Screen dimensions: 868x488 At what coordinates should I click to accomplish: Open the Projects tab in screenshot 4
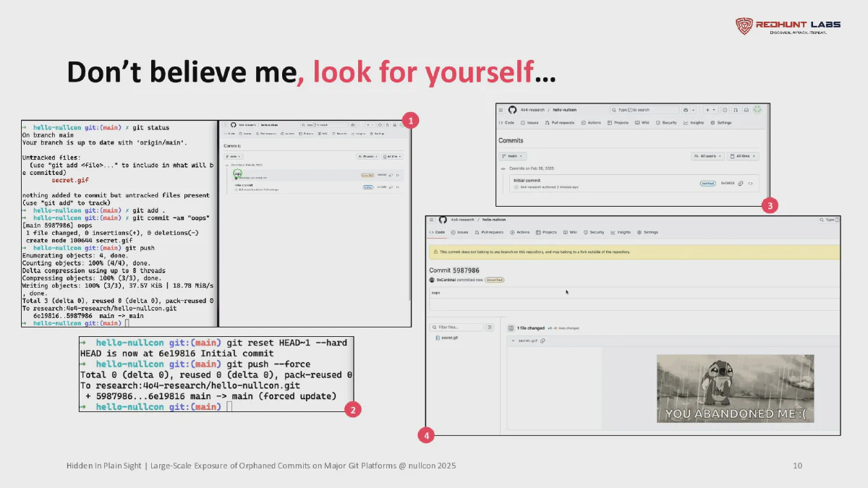546,232
